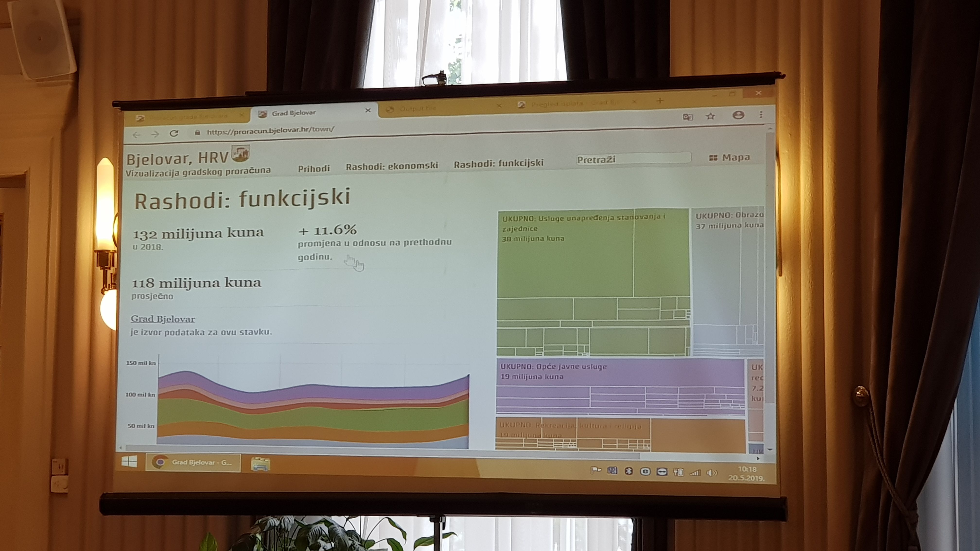980x551 pixels.
Task: Click the Bluetooth tray icon
Action: [629, 471]
